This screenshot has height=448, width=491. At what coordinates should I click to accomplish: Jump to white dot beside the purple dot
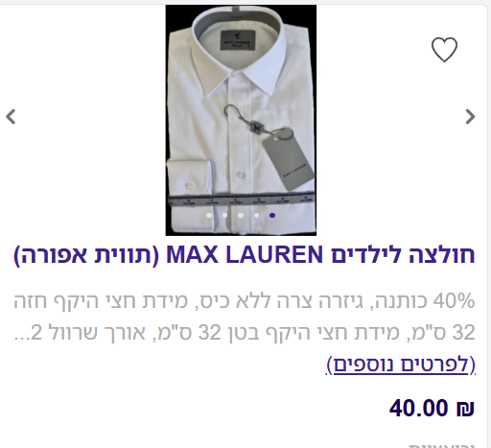point(256,215)
